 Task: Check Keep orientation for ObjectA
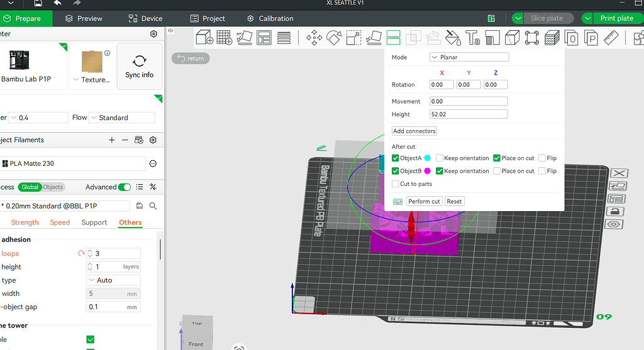(440, 158)
